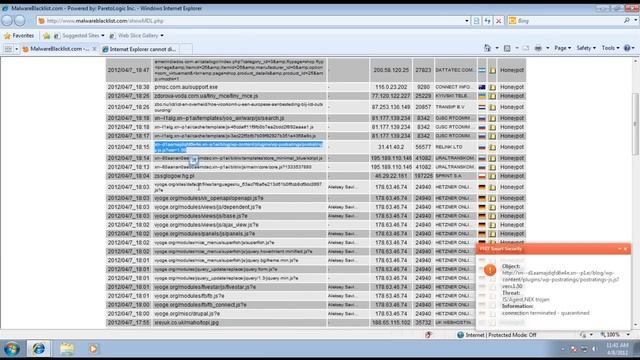The height and width of the screenshot is (360, 640).
Task: Click the browser Forward button
Action: tap(20, 20)
